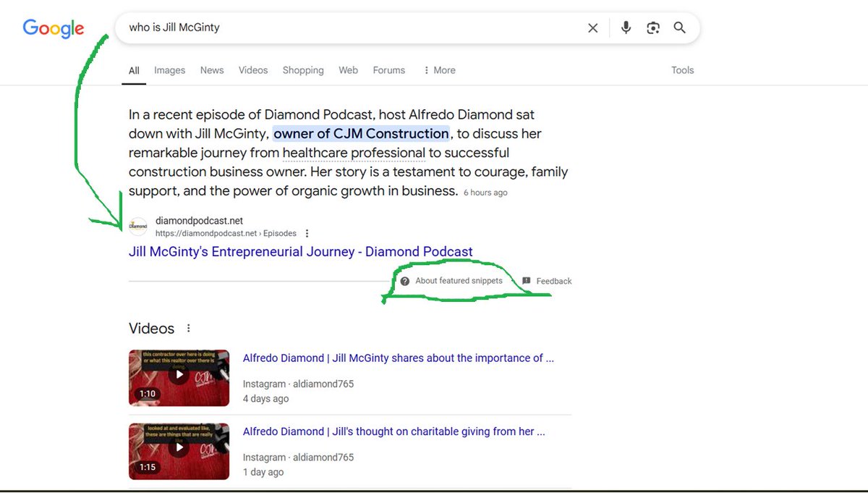Click the Diamond Podcast favicon
The image size is (868, 493).
(138, 227)
